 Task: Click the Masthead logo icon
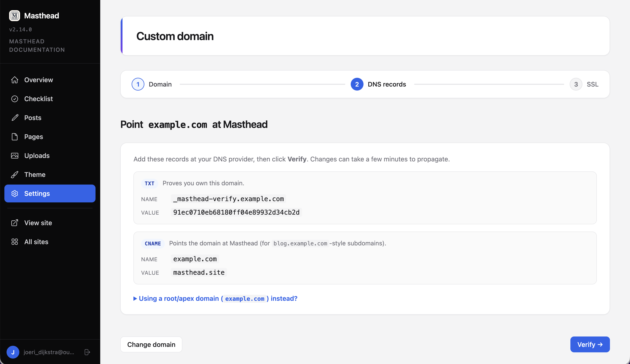click(15, 16)
